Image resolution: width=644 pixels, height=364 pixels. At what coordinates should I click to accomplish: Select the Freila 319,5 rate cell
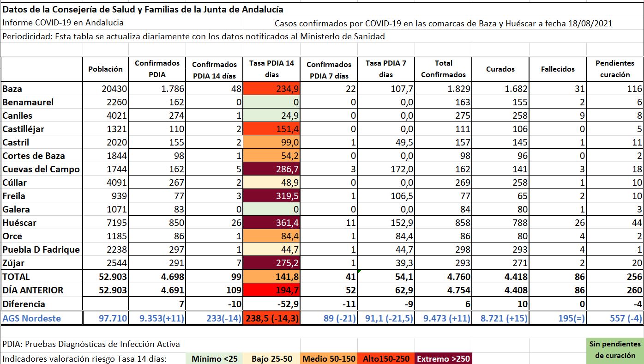pyautogui.click(x=271, y=196)
